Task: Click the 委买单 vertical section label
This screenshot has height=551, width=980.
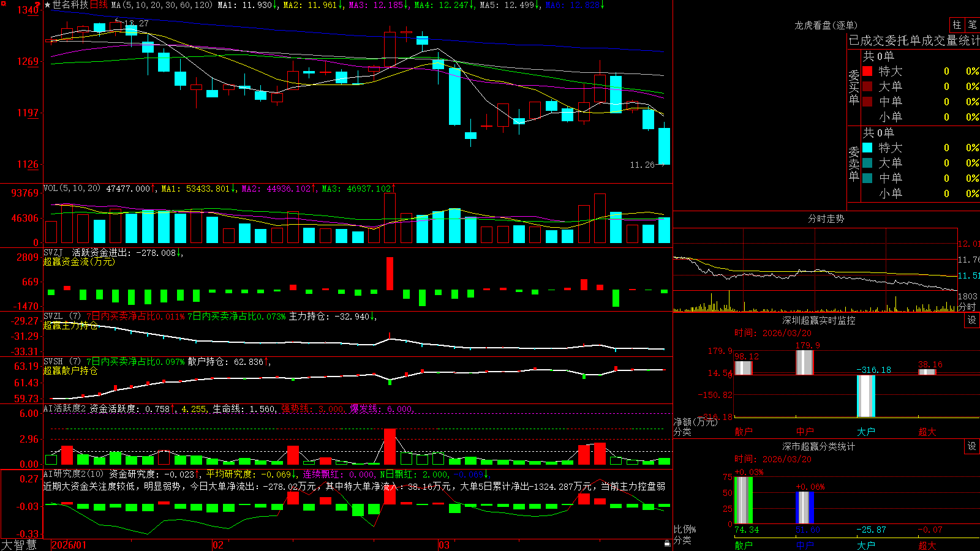Action: 854,88
